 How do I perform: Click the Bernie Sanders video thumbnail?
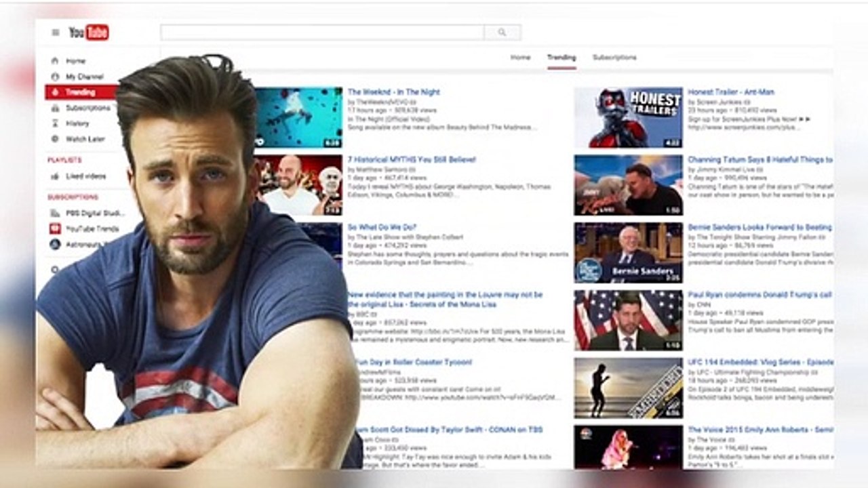629,253
